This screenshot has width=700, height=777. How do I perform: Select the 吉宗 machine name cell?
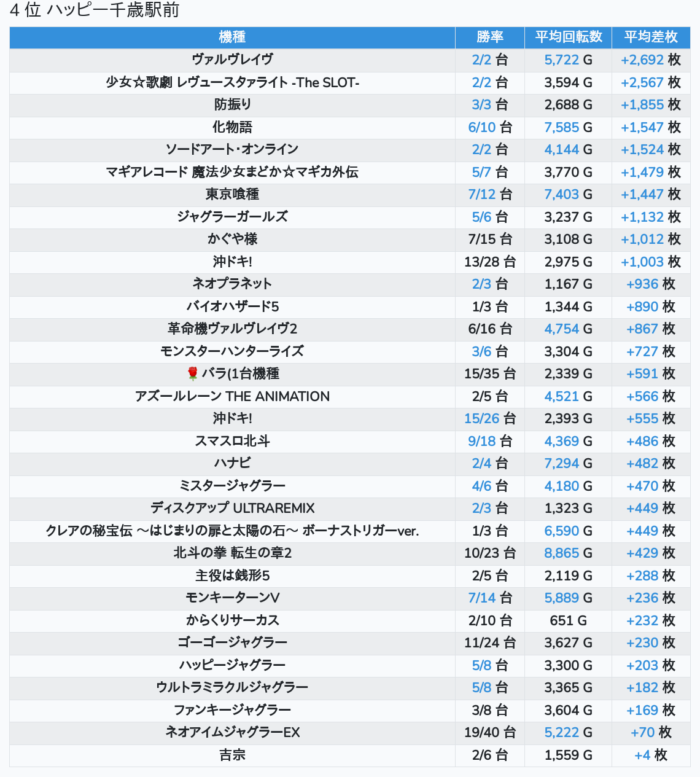232,755
